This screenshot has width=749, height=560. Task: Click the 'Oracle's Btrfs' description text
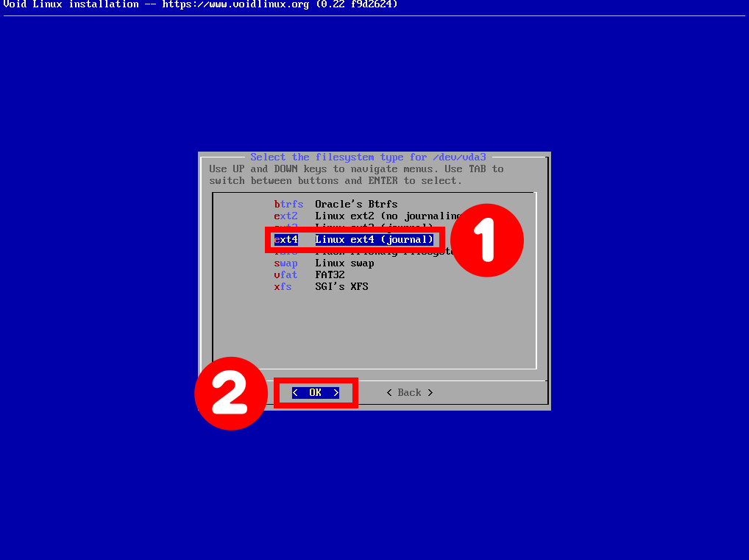click(356, 204)
